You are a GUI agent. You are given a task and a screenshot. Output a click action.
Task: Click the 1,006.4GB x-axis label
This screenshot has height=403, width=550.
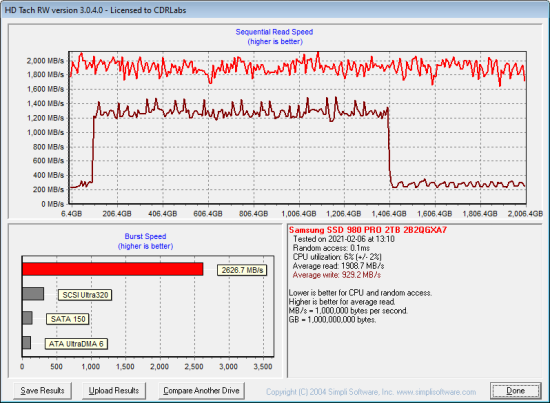pos(299,214)
